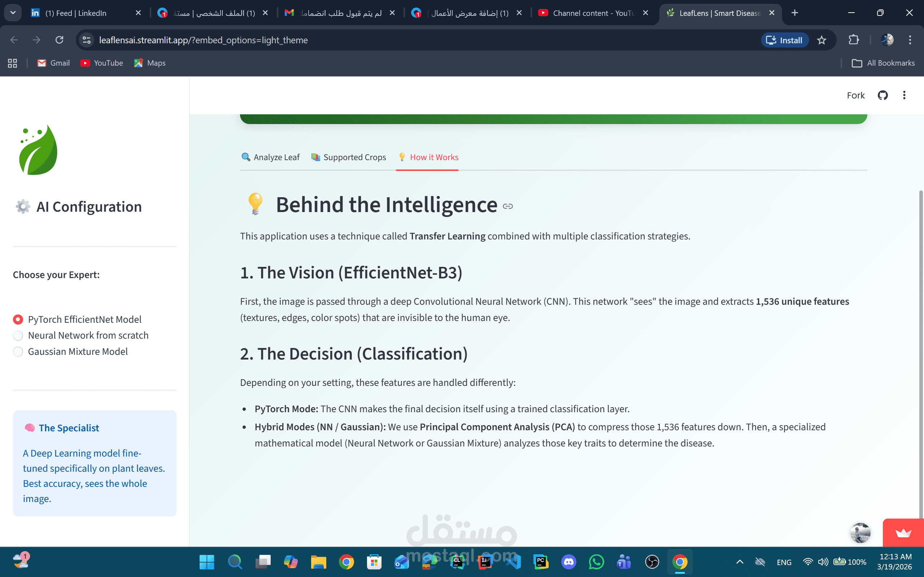Expand the tab search dropdown arrow
Screen dimensions: 924x577
pos(13,13)
